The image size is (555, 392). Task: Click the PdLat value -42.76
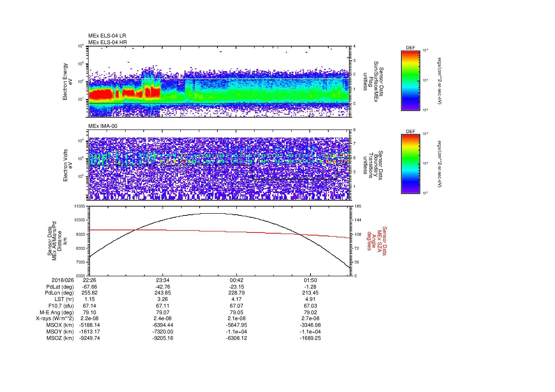click(163, 287)
